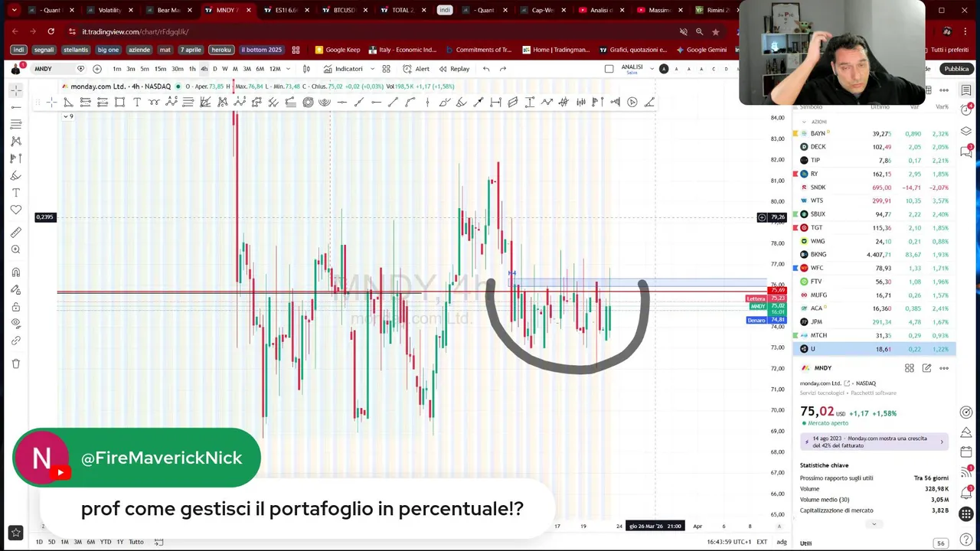Collapse the indicator legend chevron labeled 9
980x551 pixels.
(67, 116)
